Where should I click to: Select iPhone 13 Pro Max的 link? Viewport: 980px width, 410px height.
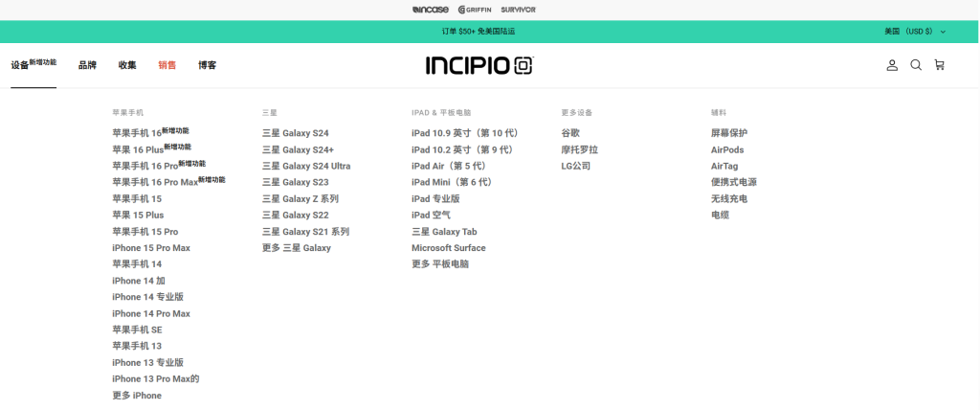pos(156,378)
